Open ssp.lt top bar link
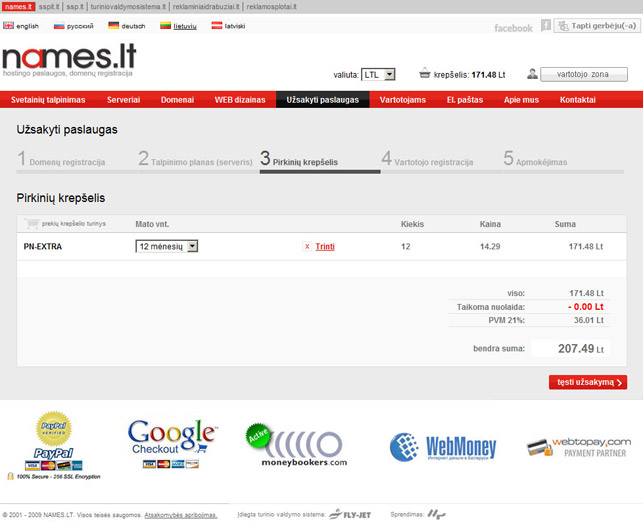Screen dimensions: 643x527 pyautogui.click(x=75, y=7)
